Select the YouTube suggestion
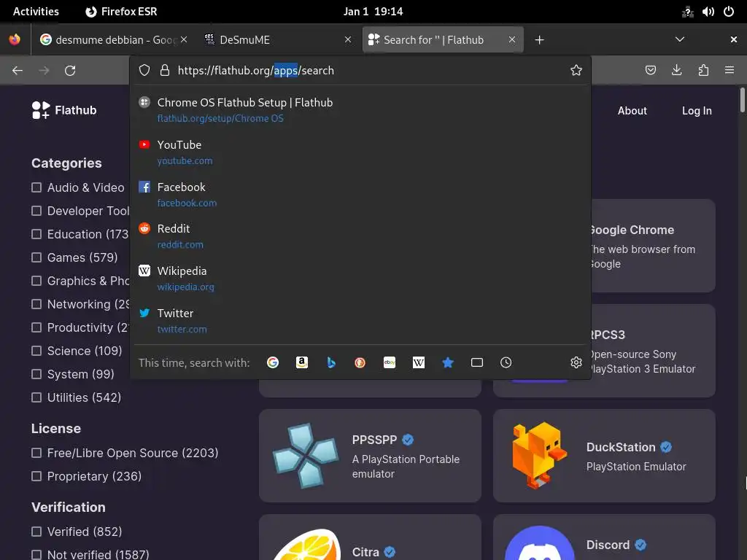The width and height of the screenshot is (747, 560). click(x=360, y=152)
